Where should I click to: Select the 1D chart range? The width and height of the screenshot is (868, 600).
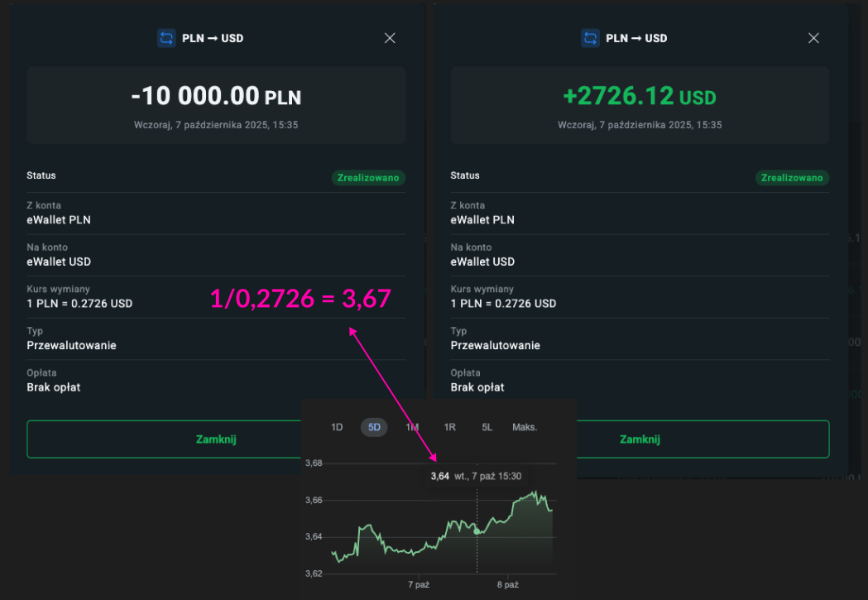click(337, 427)
